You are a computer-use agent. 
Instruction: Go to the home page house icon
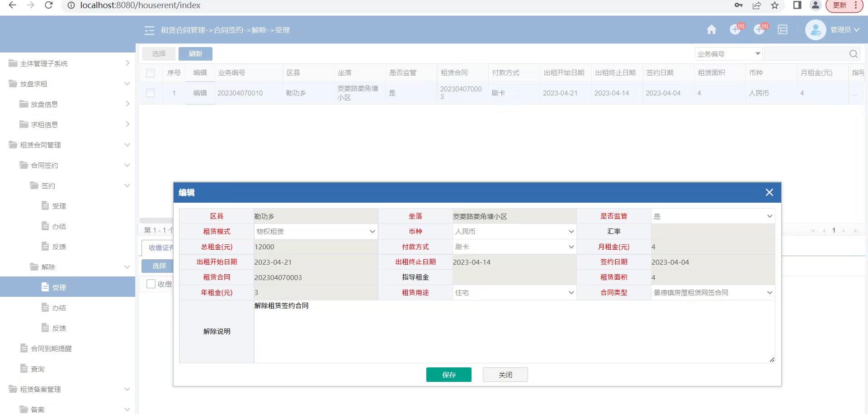tap(712, 30)
